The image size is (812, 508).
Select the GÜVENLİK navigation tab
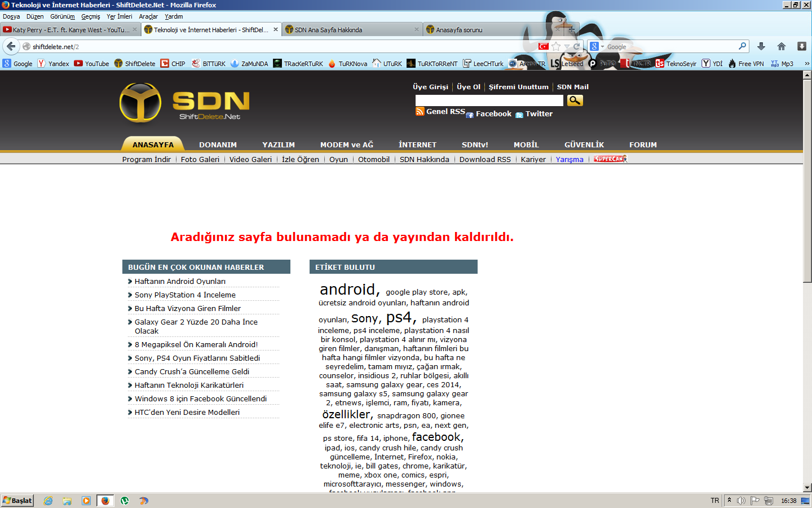click(584, 144)
